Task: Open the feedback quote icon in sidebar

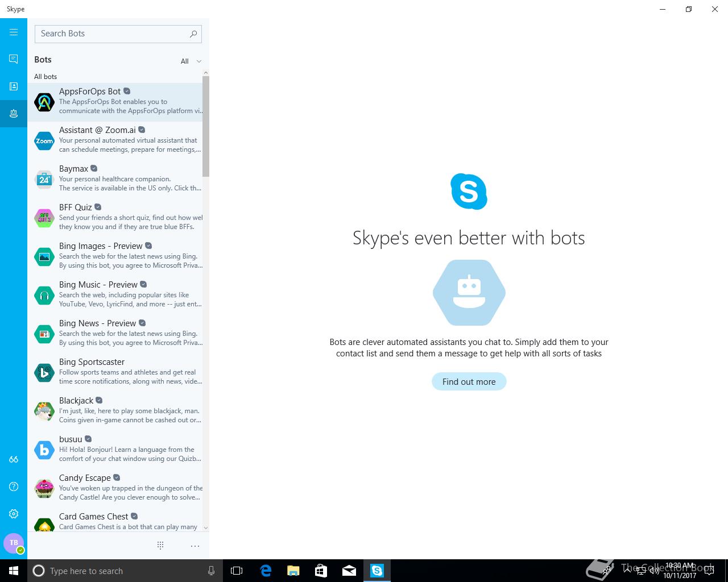Action: [x=14, y=459]
